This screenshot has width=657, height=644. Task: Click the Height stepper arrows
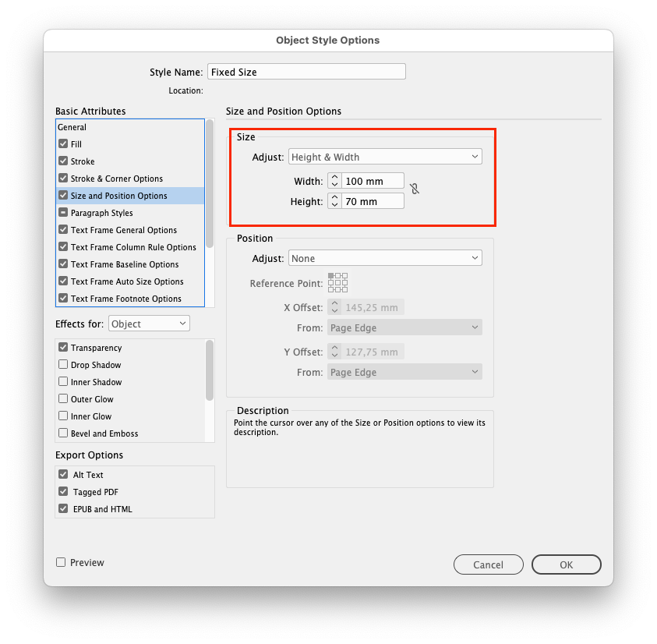coord(334,201)
